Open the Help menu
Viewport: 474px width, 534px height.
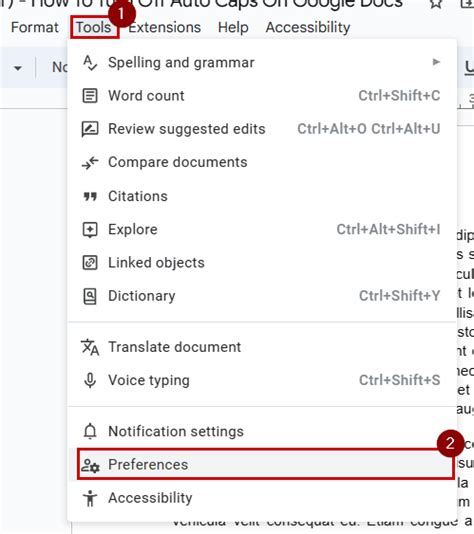(x=233, y=28)
